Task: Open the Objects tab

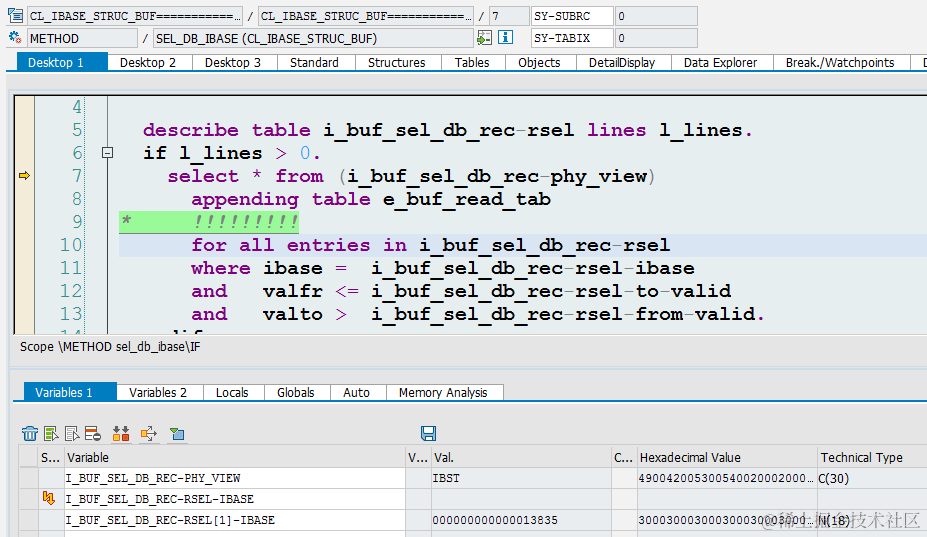Action: point(539,63)
